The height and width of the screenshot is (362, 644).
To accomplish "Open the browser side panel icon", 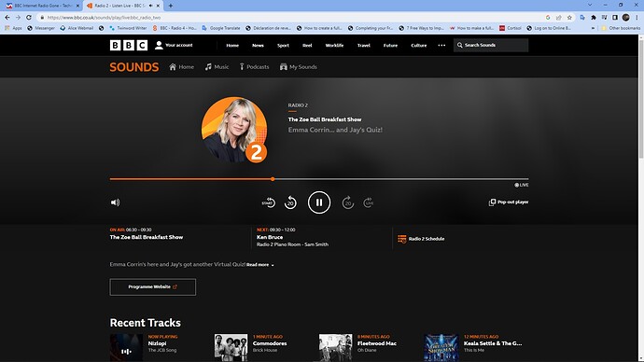I will (x=615, y=18).
